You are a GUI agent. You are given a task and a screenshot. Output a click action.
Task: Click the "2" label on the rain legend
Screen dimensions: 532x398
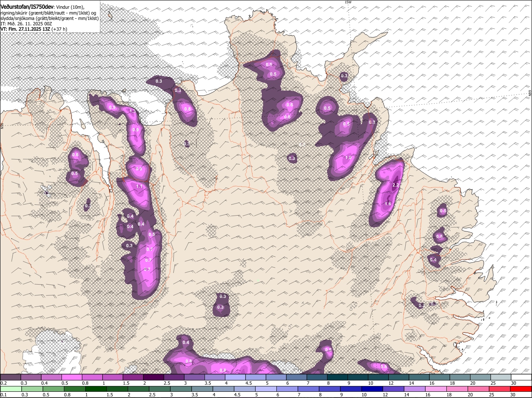coord(129,395)
